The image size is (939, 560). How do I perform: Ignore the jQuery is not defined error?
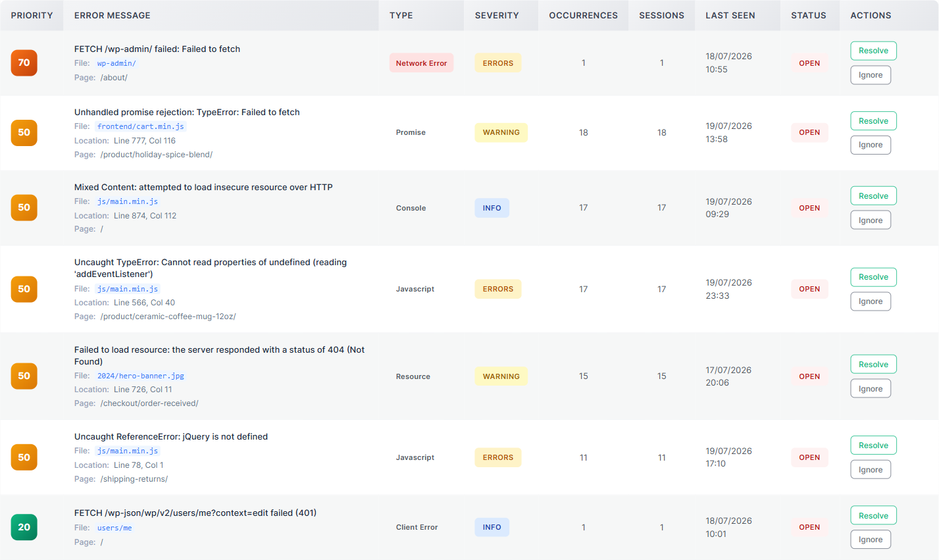pos(871,470)
